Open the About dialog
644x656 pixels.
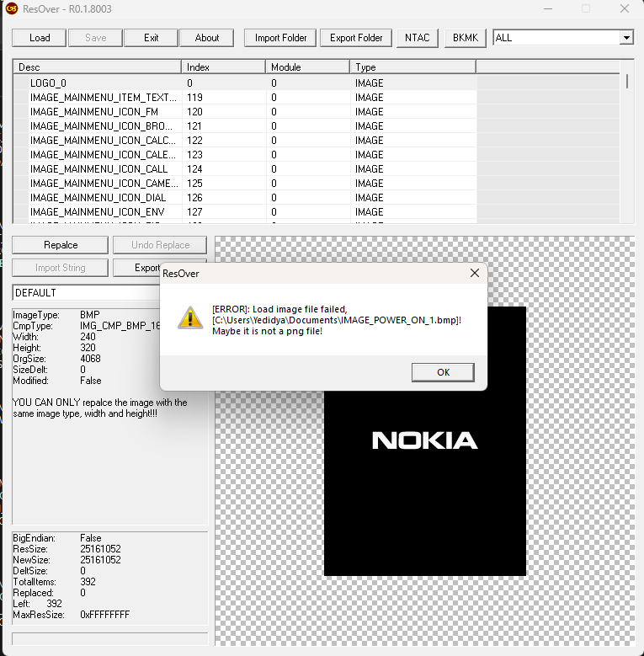tap(207, 38)
